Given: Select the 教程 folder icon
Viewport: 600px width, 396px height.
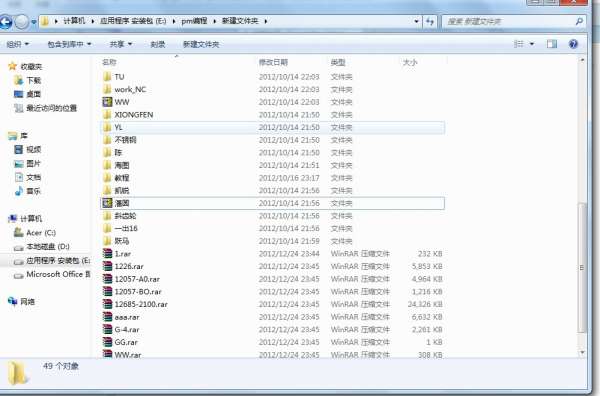Looking at the screenshot, I should pyautogui.click(x=108, y=178).
